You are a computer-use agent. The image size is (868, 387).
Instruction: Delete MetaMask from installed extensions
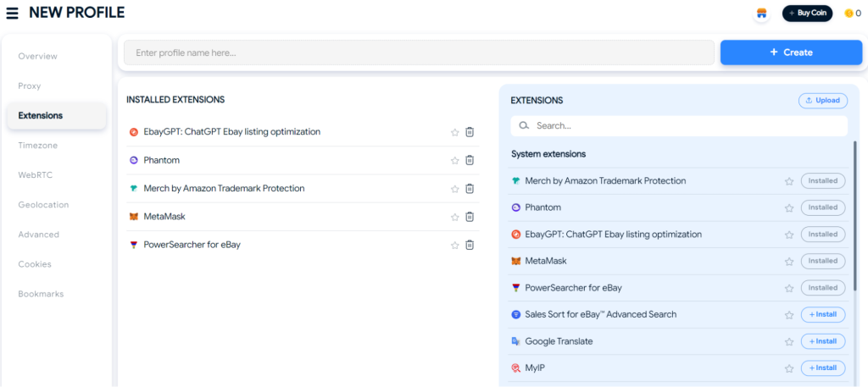(470, 217)
